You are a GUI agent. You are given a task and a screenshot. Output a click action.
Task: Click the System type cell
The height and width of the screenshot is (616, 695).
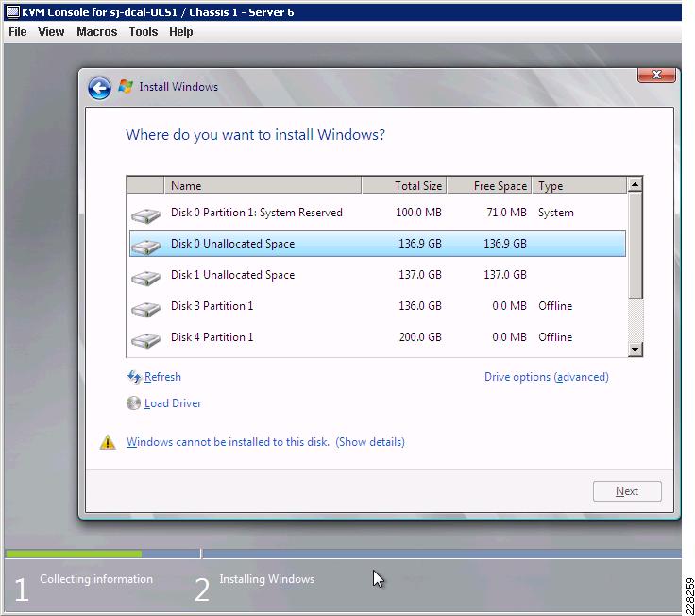click(556, 213)
